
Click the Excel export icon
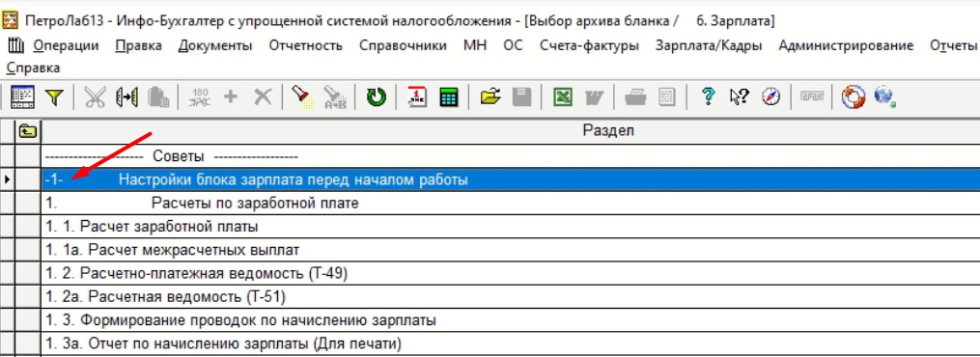[563, 97]
